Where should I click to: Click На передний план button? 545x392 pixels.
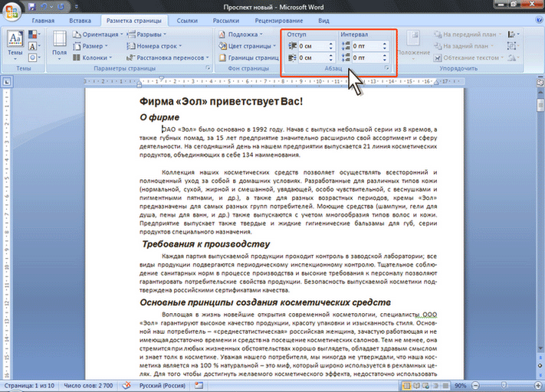click(468, 34)
